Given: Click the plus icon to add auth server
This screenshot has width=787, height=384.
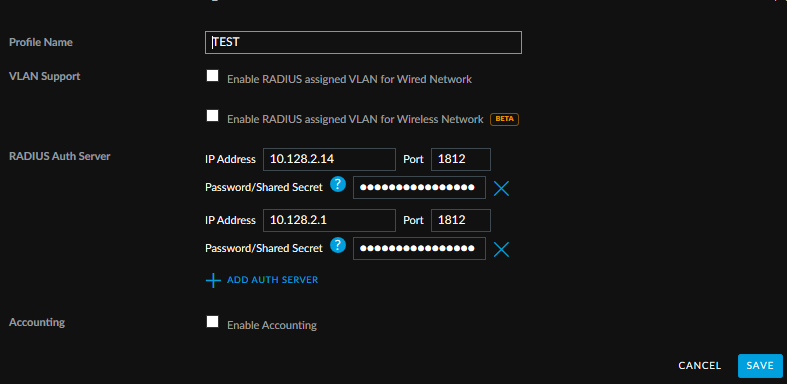Looking at the screenshot, I should click(x=213, y=280).
